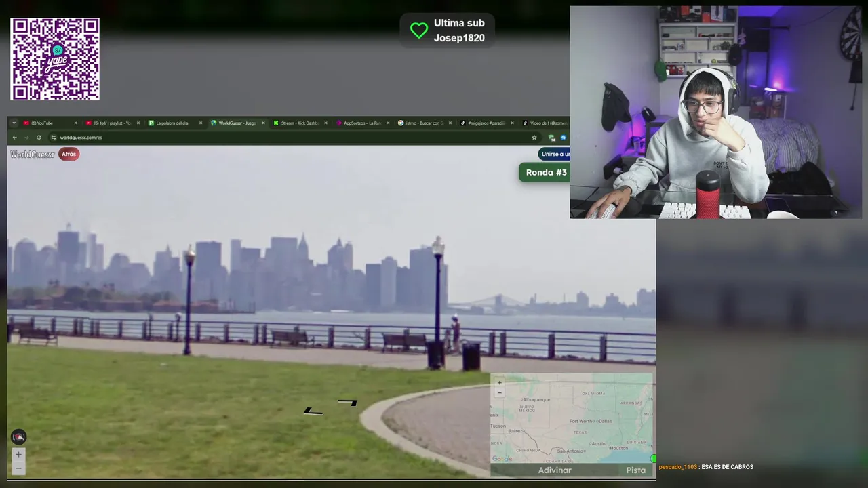Zoom in the street view
This screenshot has height=488, width=868.
[18, 455]
